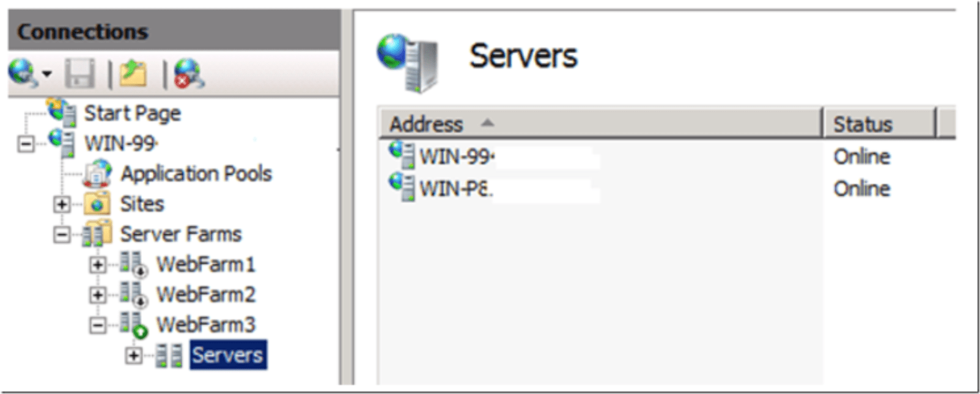980x394 pixels.
Task: Collapse the WebFarm3 node
Action: click(98, 325)
